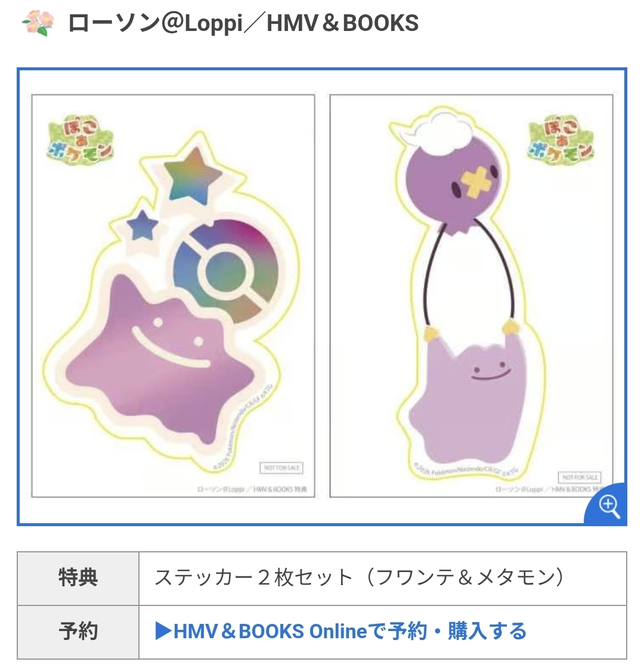Click the 特典 table header cell
The height and width of the screenshot is (668, 644).
(x=78, y=578)
